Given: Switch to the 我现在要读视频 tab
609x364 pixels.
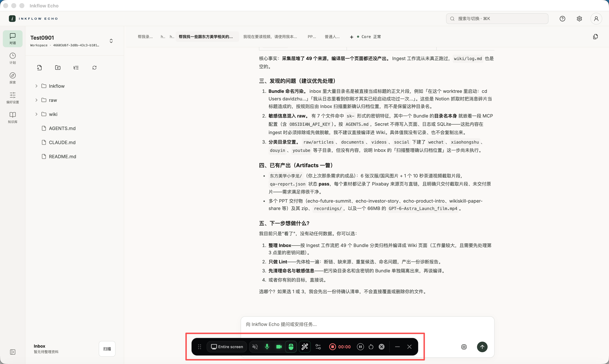Looking at the screenshot, I should click(270, 37).
